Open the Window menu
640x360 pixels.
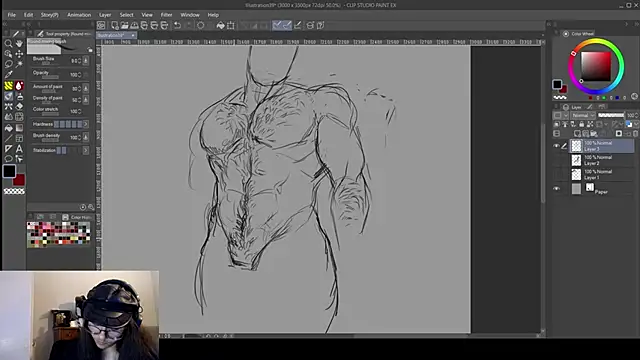(x=190, y=15)
